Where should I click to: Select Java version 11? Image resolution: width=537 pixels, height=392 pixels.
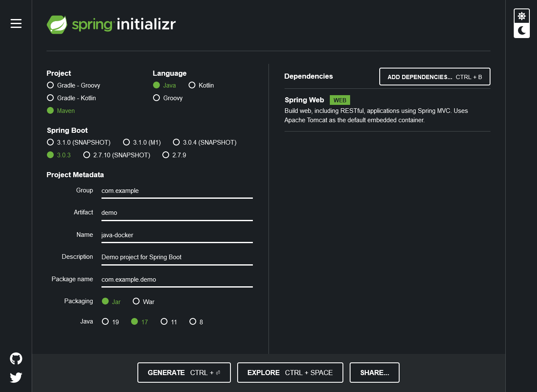click(x=169, y=322)
